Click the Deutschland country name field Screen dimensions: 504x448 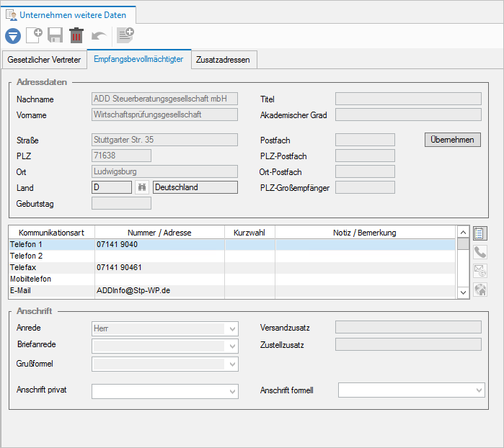[195, 187]
